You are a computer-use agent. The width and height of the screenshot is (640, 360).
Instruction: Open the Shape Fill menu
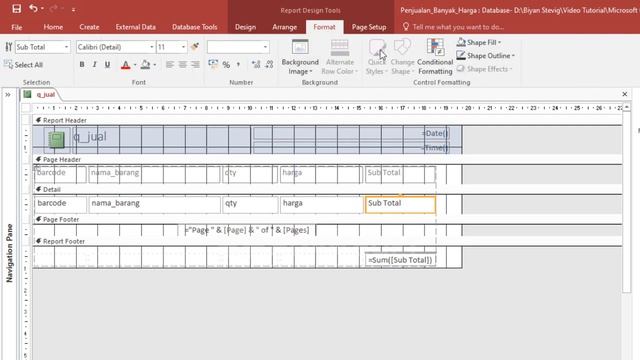coord(479,42)
